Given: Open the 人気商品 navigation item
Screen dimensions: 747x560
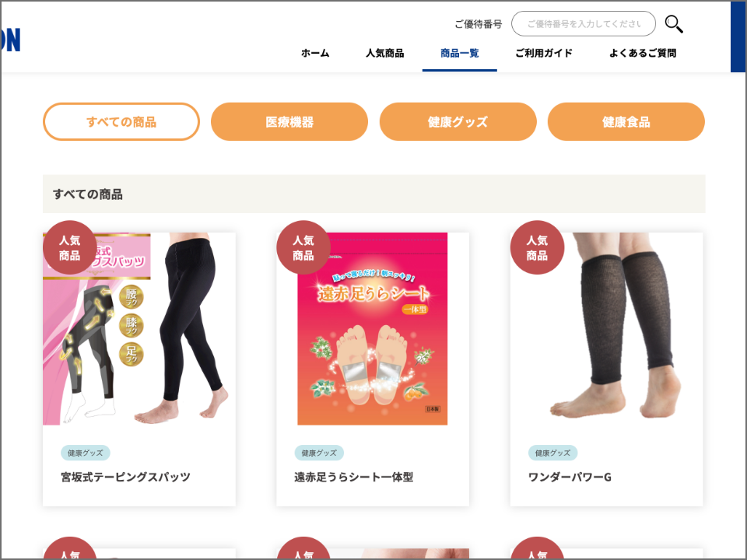Looking at the screenshot, I should click(385, 53).
